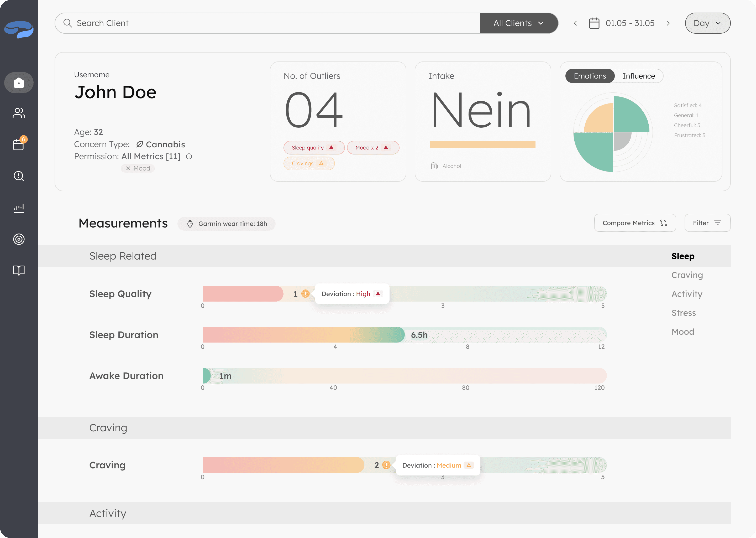Jump to the Stress section in side navigation
The height and width of the screenshot is (538, 756).
click(x=683, y=313)
